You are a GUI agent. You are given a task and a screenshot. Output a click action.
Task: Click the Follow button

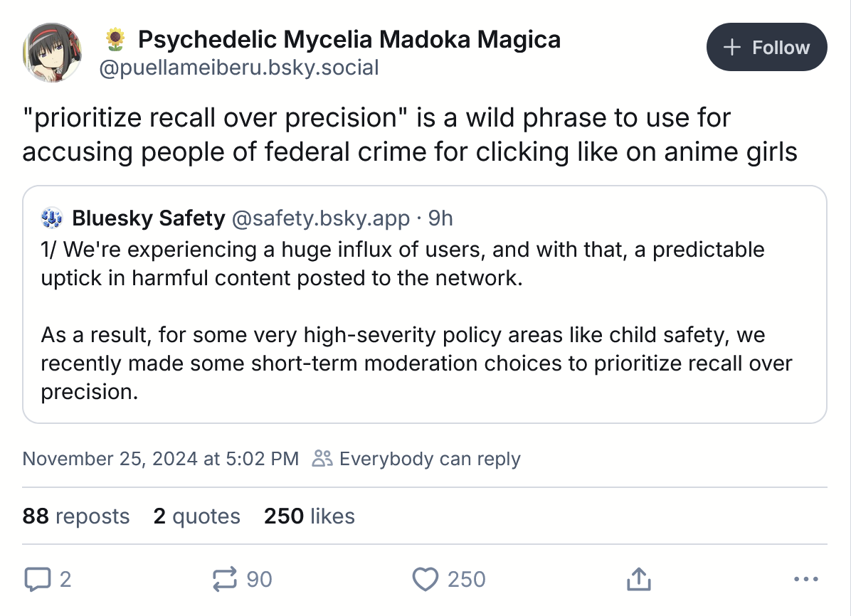766,48
